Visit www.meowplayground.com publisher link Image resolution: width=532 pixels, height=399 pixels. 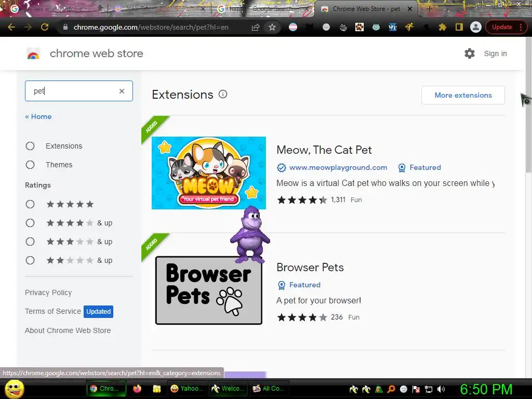(x=338, y=167)
